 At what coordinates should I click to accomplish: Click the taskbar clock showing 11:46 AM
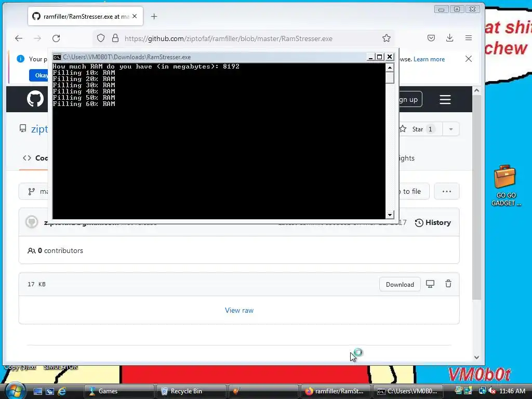pyautogui.click(x=512, y=391)
